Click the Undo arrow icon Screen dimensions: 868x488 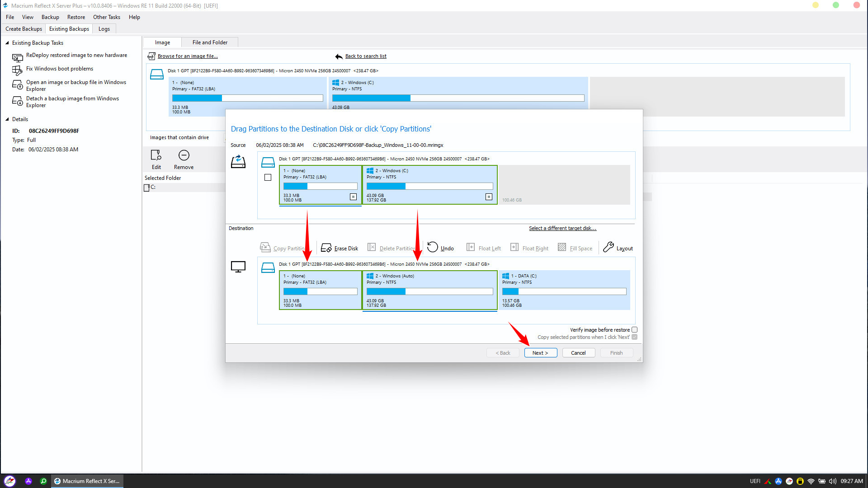click(x=433, y=247)
